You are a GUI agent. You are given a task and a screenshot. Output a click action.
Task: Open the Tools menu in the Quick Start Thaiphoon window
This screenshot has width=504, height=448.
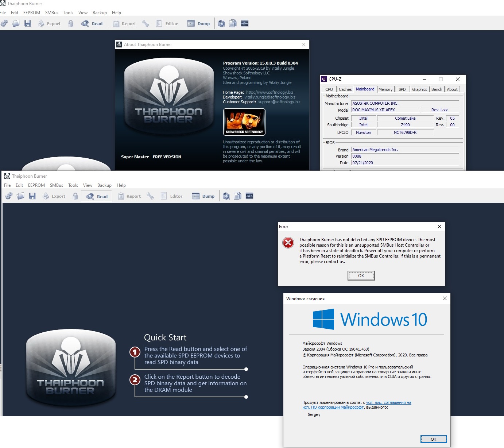click(73, 185)
